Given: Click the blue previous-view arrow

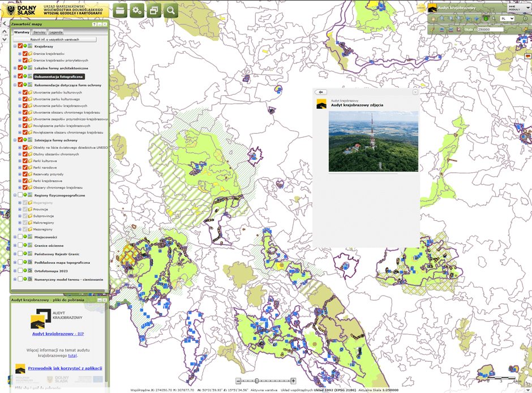Looking at the screenshot, I should 468,19.
